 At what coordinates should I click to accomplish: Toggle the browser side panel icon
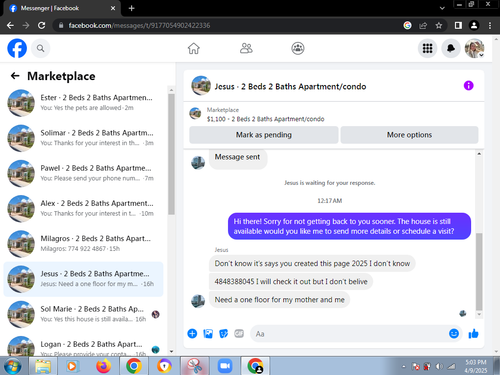point(458,25)
